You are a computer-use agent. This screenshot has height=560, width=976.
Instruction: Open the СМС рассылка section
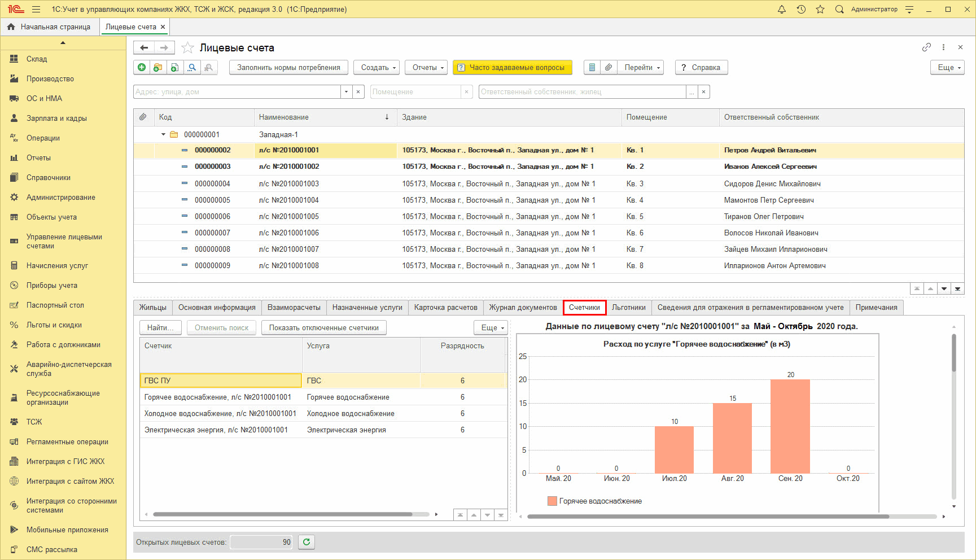tap(51, 549)
